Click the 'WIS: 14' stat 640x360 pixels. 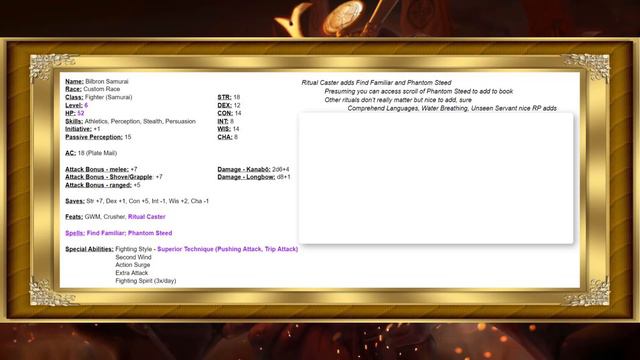click(228, 129)
